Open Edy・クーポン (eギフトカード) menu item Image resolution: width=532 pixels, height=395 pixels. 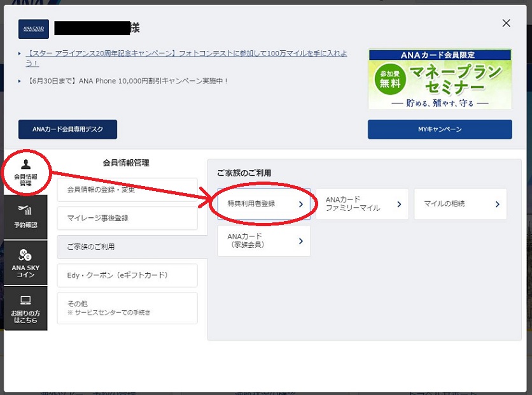pyautogui.click(x=127, y=275)
